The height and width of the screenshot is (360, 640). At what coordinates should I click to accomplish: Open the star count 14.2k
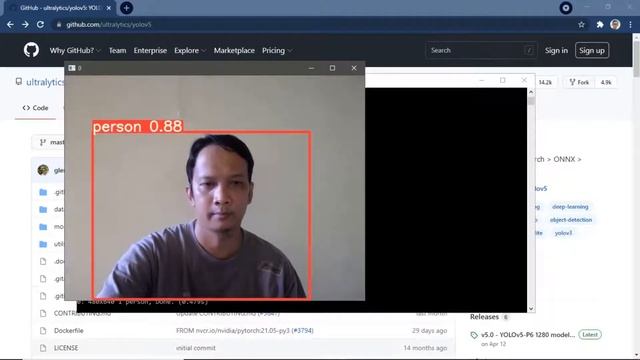[x=545, y=82]
